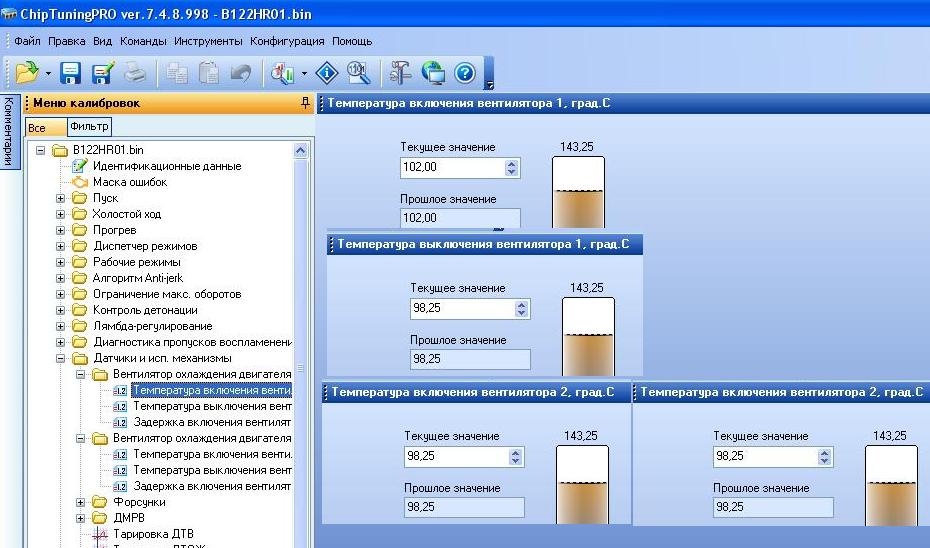The width and height of the screenshot is (930, 548).
Task: Click gauge bar in fan 1 switch-on panel
Action: (578, 192)
